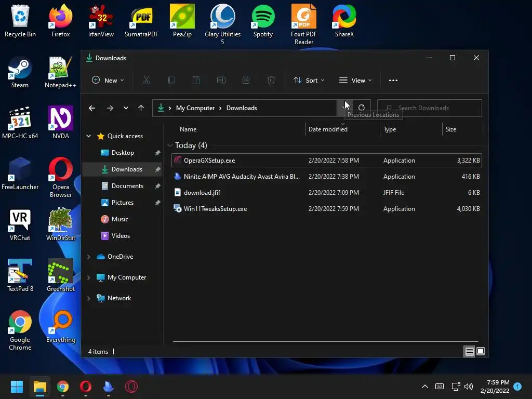Select the PeaZip desktop icon

click(x=182, y=21)
